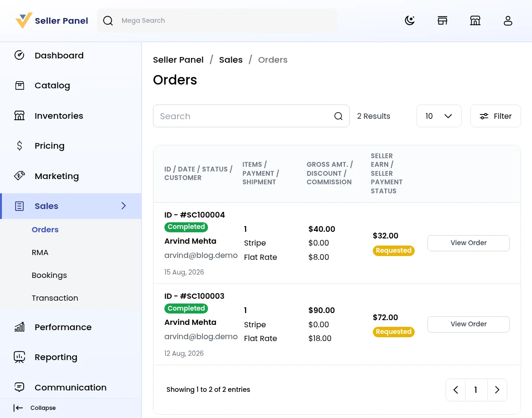Click the Communication chat icon
The height and width of the screenshot is (418, 532).
pyautogui.click(x=19, y=387)
